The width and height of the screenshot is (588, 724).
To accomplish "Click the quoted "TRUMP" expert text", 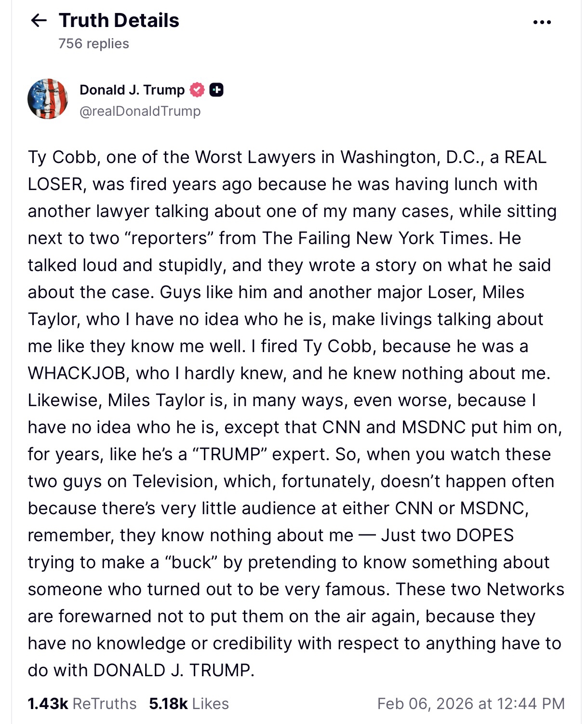I will click(x=230, y=454).
